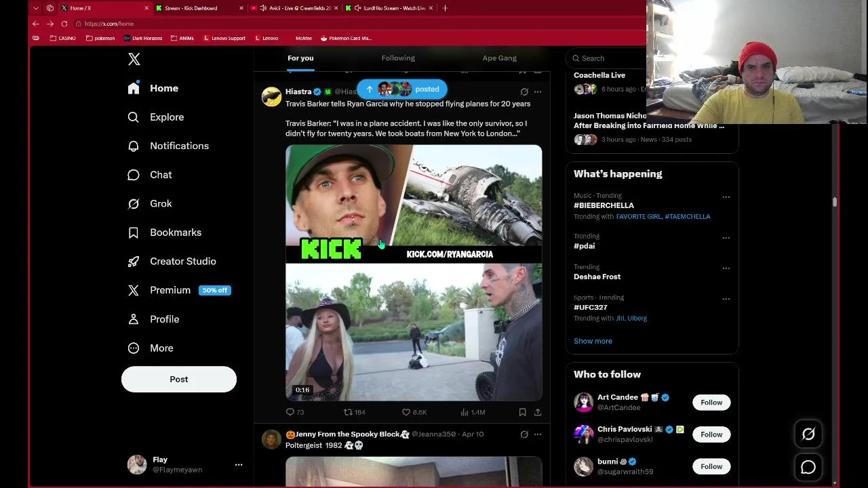View analytics of Hiastra post
The height and width of the screenshot is (488, 868).
pos(472,412)
